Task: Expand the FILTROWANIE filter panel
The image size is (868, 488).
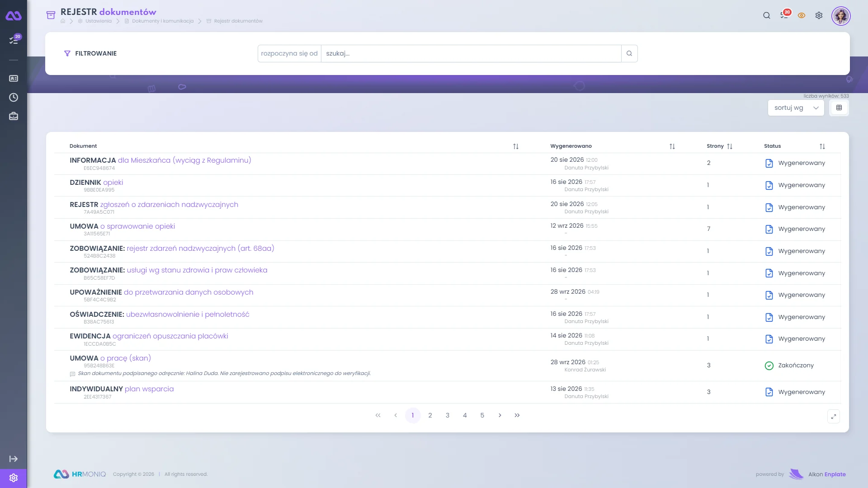Action: pos(90,53)
